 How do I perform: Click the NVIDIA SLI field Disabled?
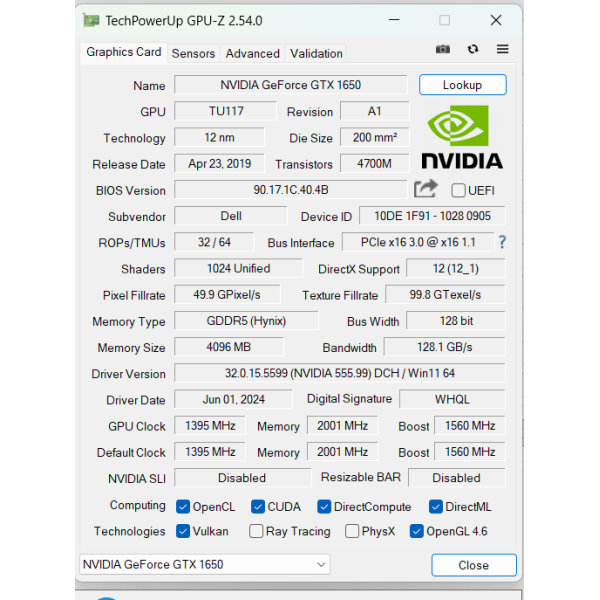tap(243, 478)
